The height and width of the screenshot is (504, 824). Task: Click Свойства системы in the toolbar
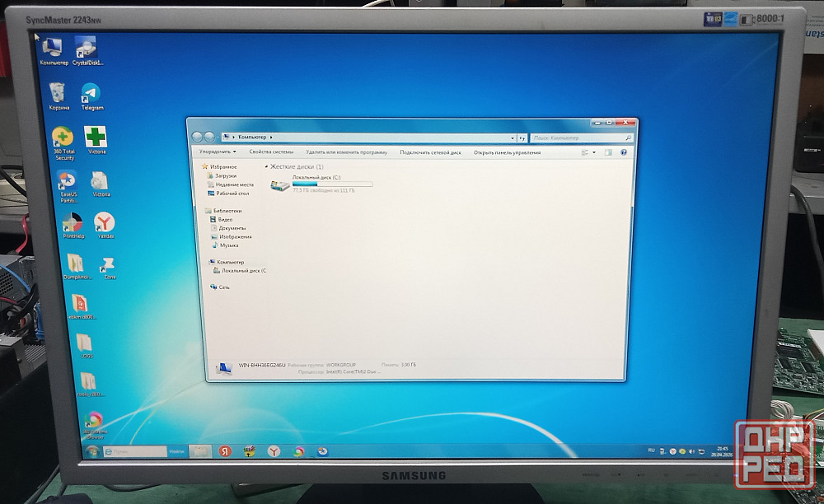tap(271, 152)
